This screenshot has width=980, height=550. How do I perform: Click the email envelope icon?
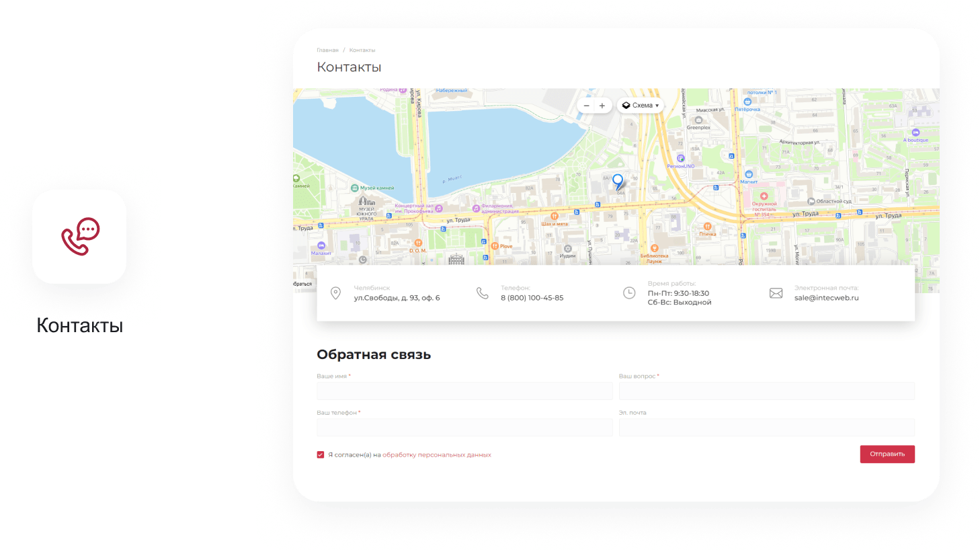pos(776,293)
